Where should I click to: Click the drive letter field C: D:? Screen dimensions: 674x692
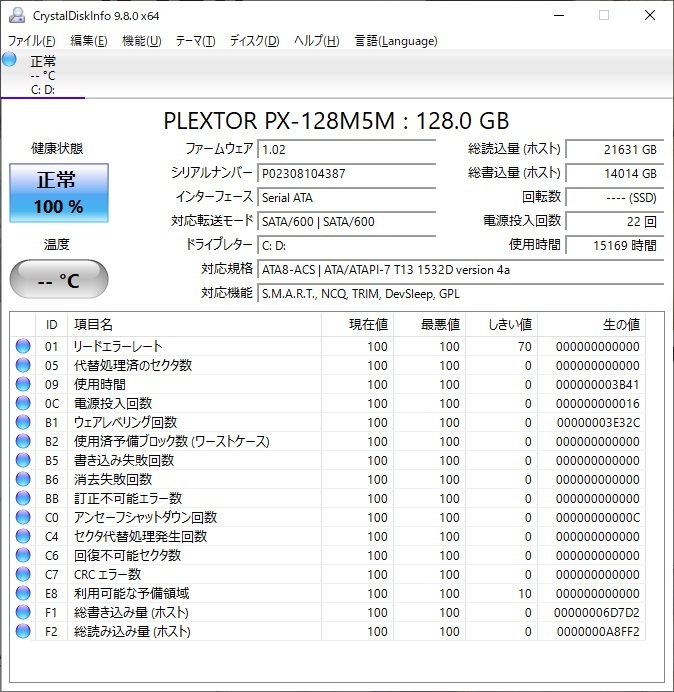tap(347, 245)
